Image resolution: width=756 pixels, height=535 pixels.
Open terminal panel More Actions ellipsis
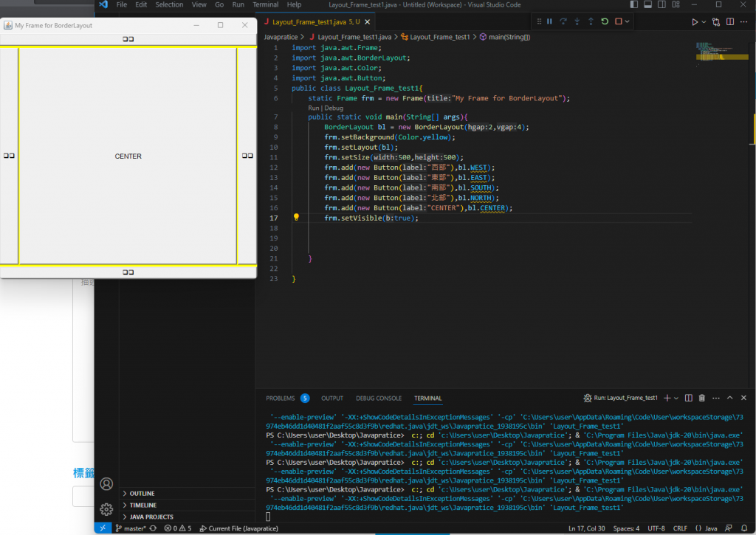[x=716, y=398]
